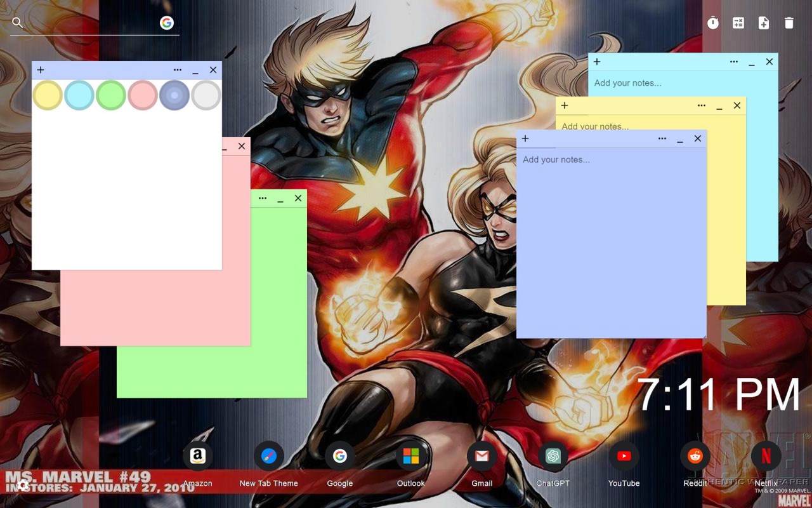
Task: Choose the green color swatch
Action: [111, 95]
